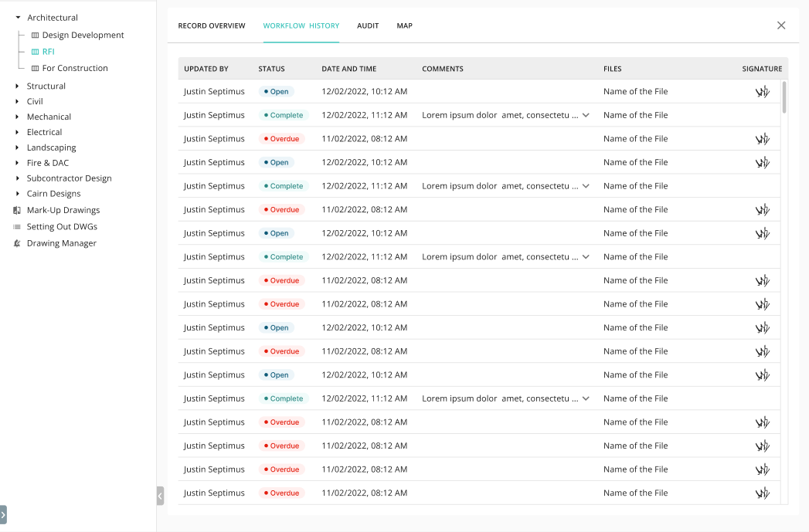Viewport: 809px width, 532px height.
Task: Expand the hidden panel at bottom-left edge
Action: tap(3, 514)
